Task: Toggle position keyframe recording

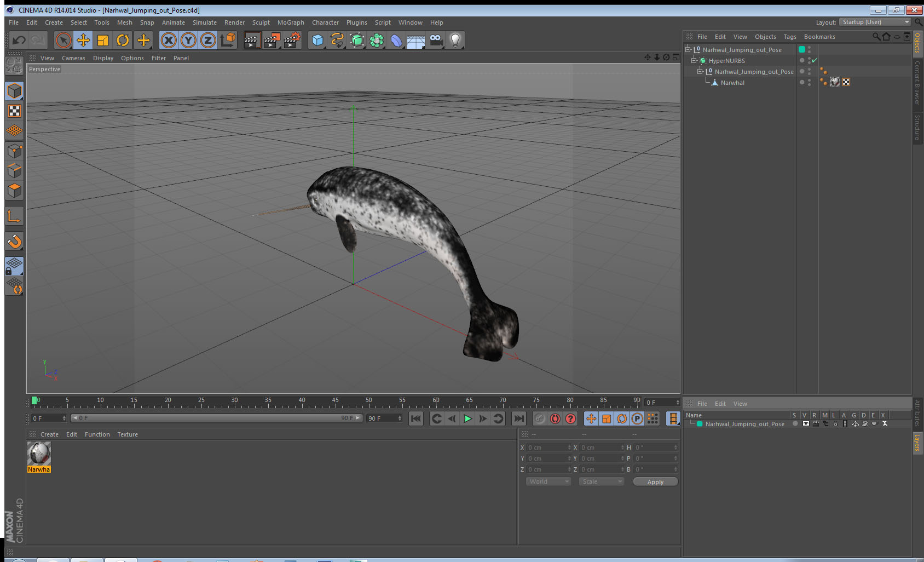Action: pos(591,418)
